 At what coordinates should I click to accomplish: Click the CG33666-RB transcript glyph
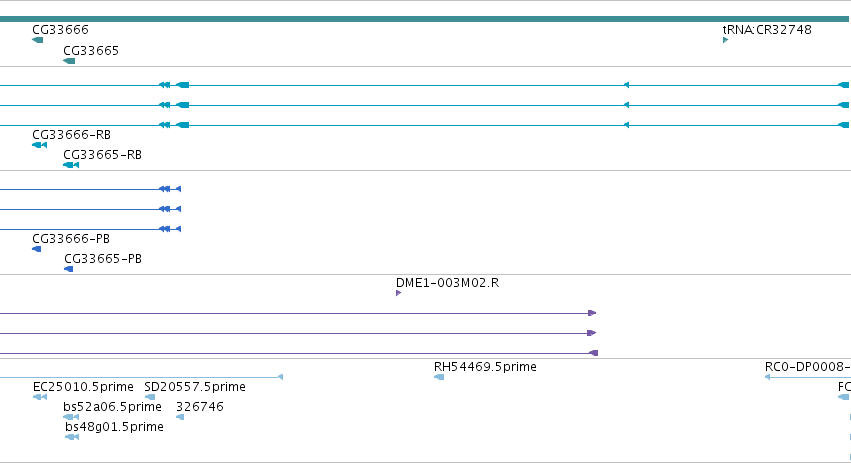[x=40, y=145]
